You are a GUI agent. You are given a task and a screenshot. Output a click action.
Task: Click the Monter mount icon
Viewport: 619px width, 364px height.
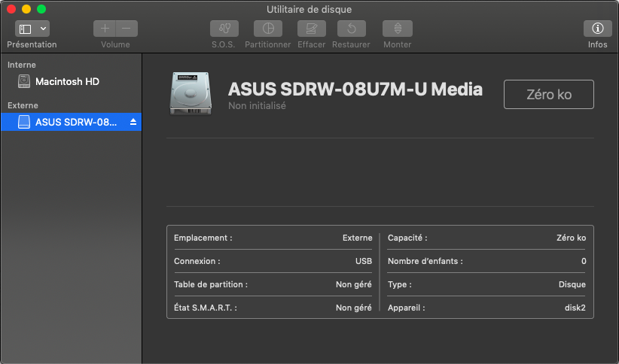(397, 29)
